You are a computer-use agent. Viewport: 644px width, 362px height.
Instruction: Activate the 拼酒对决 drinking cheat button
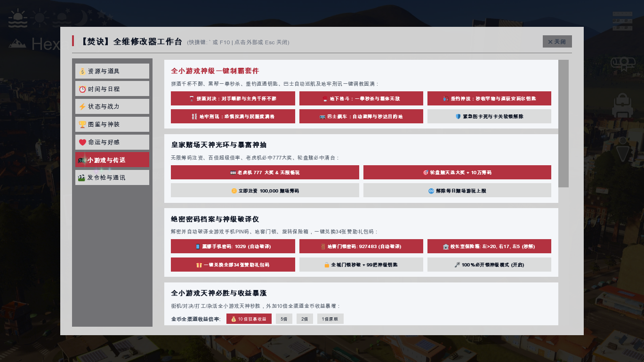click(233, 98)
